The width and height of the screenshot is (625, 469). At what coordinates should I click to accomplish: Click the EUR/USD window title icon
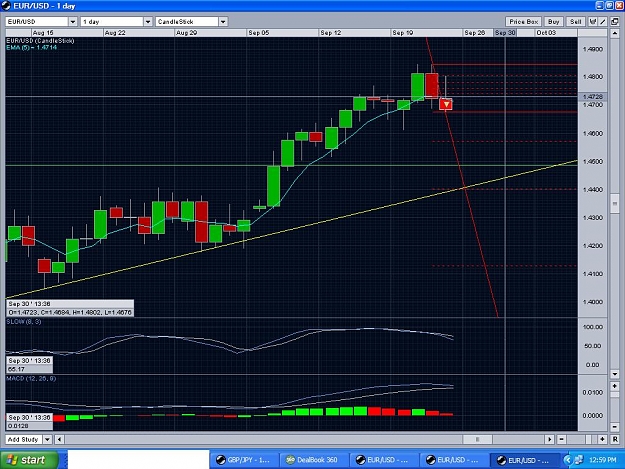click(6, 6)
